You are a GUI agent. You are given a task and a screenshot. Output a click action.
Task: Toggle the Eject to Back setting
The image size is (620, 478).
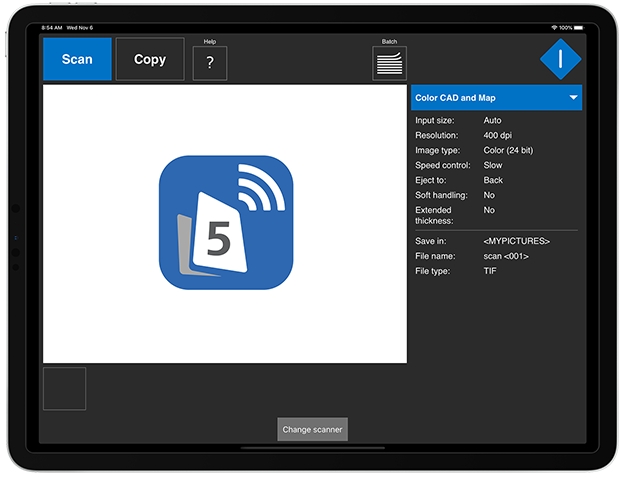click(493, 180)
